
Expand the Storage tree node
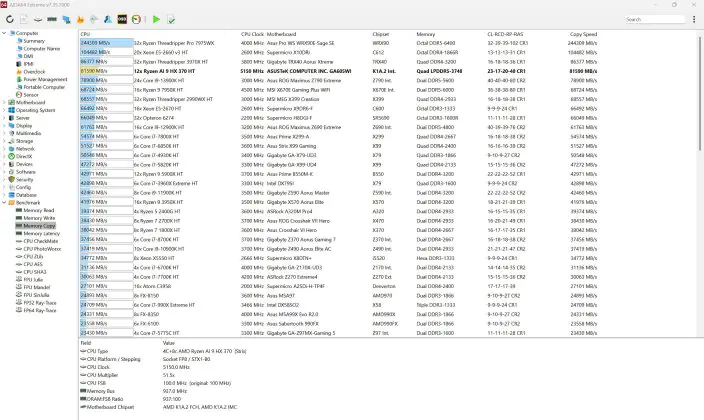[4, 141]
